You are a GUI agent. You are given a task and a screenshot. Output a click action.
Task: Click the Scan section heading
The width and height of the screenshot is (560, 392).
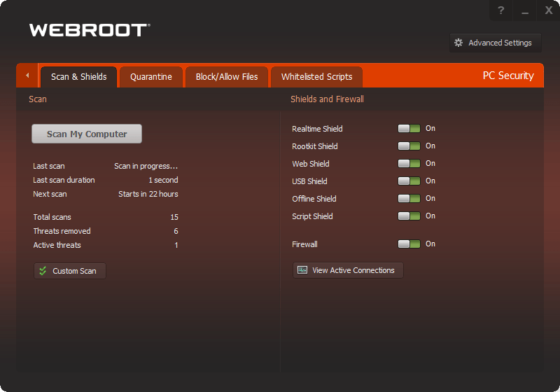pos(38,99)
